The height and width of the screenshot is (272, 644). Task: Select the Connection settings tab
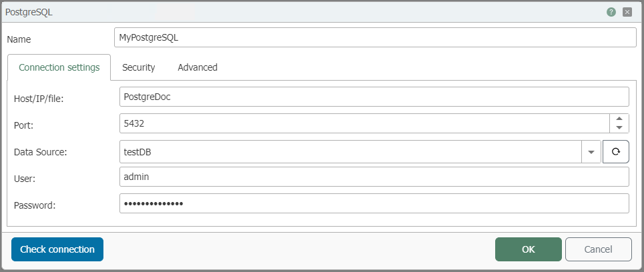click(59, 67)
